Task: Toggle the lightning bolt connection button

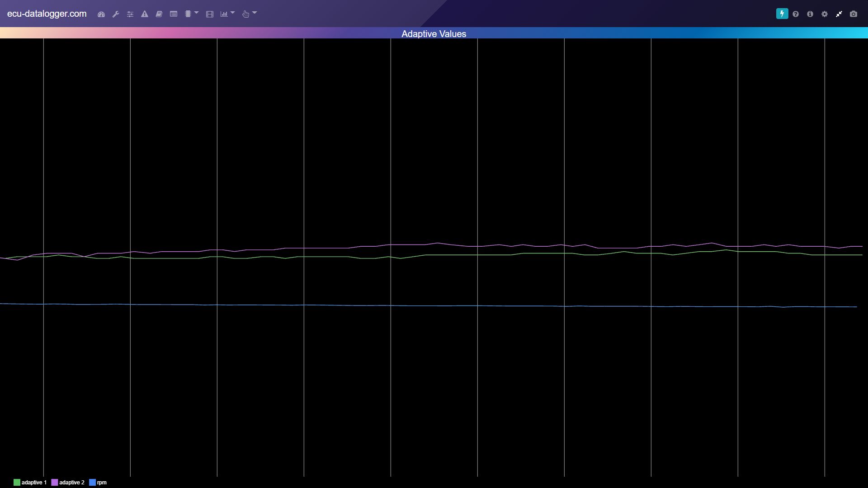Action: click(x=782, y=14)
